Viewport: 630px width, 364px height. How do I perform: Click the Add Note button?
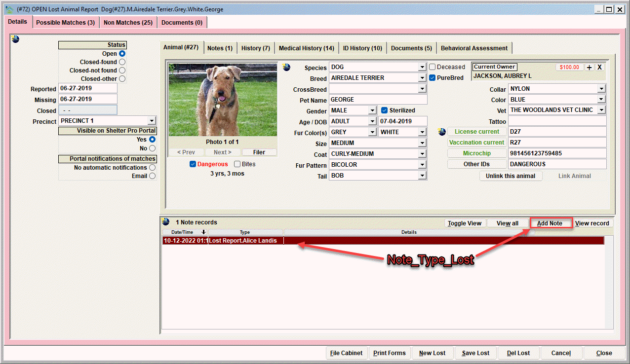(551, 223)
